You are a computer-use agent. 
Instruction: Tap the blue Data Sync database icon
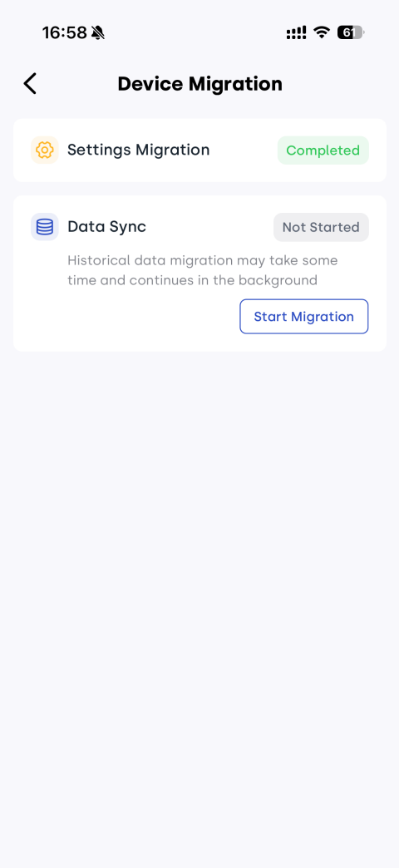pyautogui.click(x=45, y=227)
